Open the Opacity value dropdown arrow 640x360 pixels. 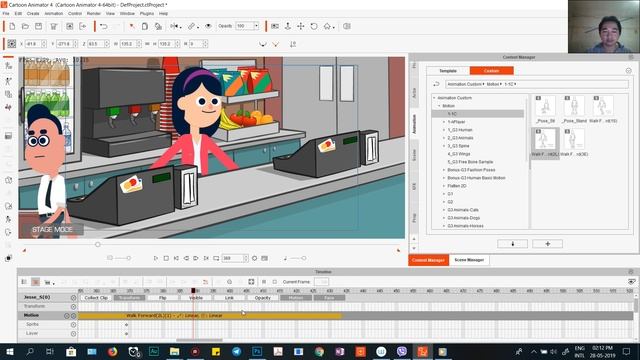point(256,26)
